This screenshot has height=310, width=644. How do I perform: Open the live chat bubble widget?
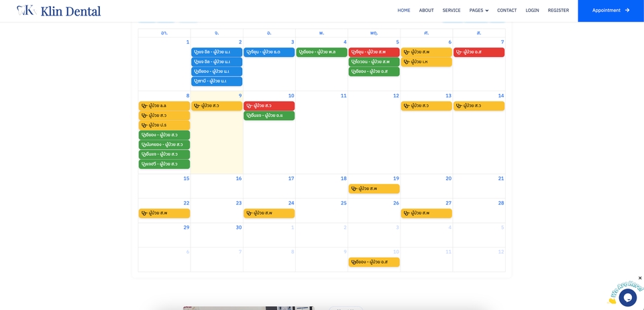627,297
